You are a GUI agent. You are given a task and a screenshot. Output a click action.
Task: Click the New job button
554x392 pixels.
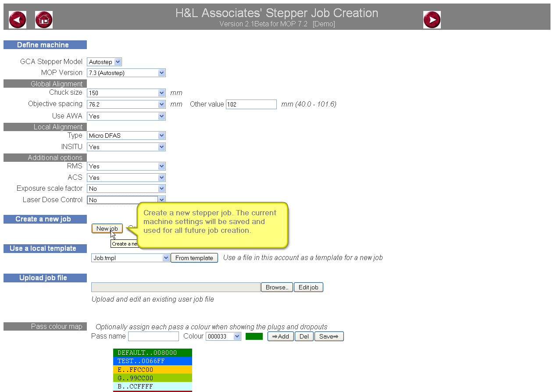click(x=107, y=228)
